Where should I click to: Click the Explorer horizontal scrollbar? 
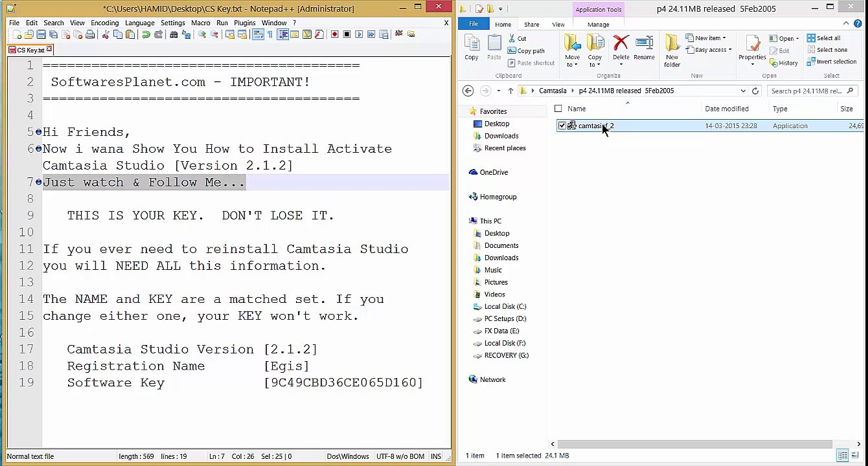coord(694,444)
